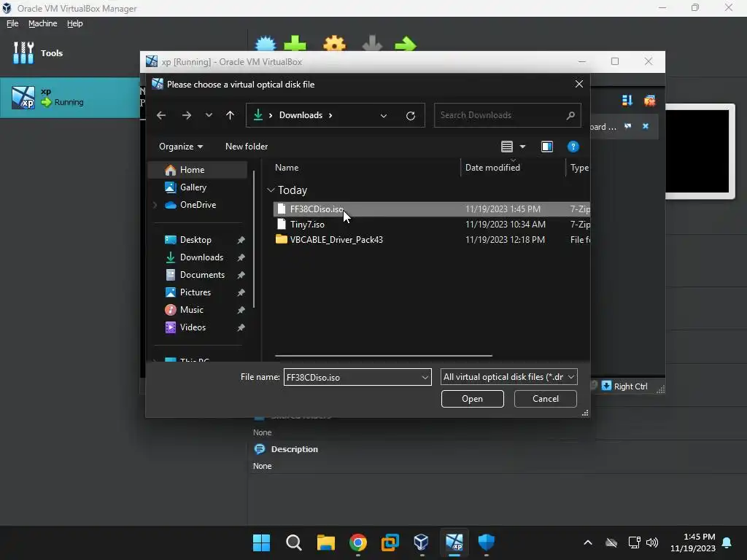Click the File name input box
This screenshot has width=747, height=560.
coord(352,377)
